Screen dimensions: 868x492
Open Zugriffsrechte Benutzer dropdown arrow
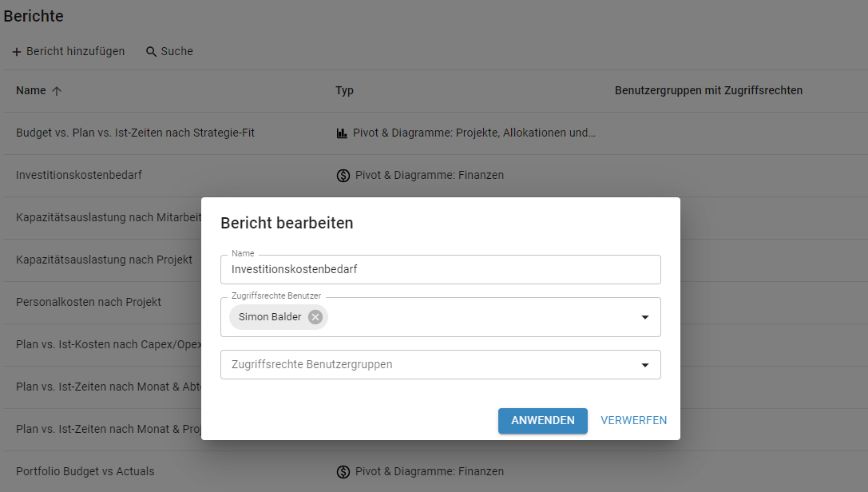click(645, 317)
